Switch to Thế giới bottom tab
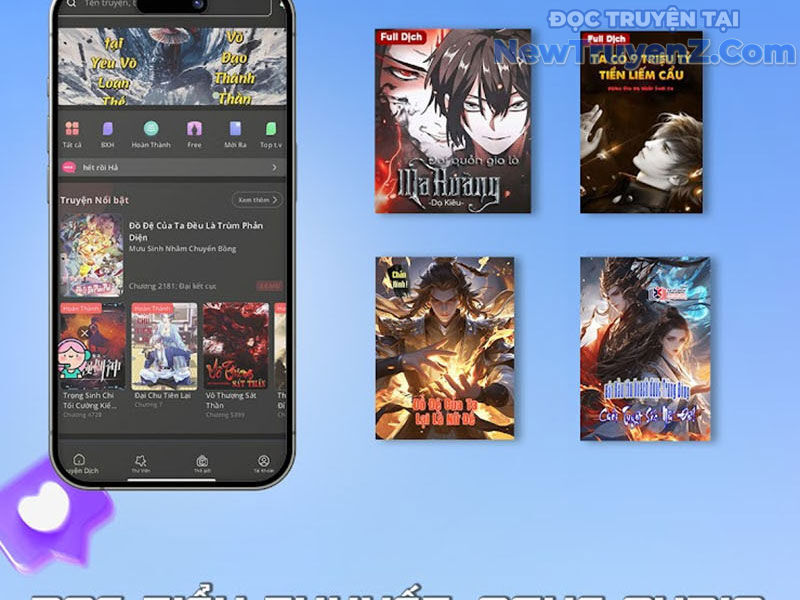The image size is (800, 600). (x=202, y=462)
